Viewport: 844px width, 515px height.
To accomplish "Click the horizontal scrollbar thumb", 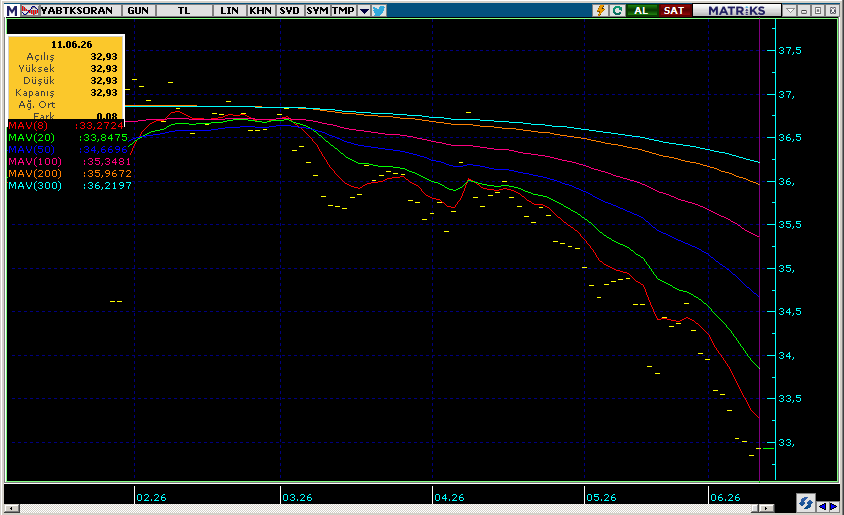I will coord(755,508).
